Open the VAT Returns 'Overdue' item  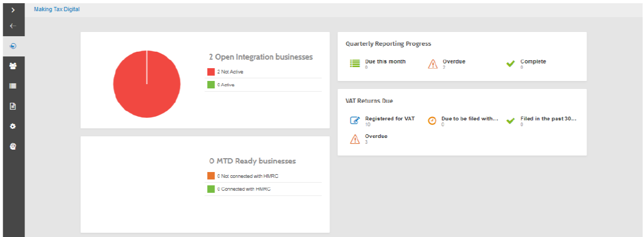tap(376, 136)
